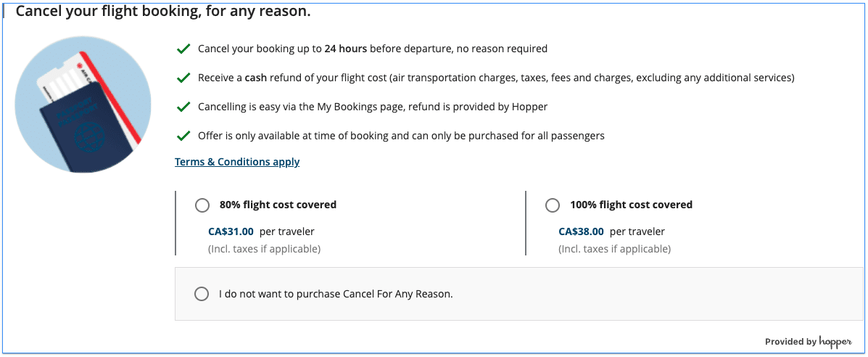Select the 100% flight cost covered radio button
868x357 pixels.
click(x=553, y=205)
